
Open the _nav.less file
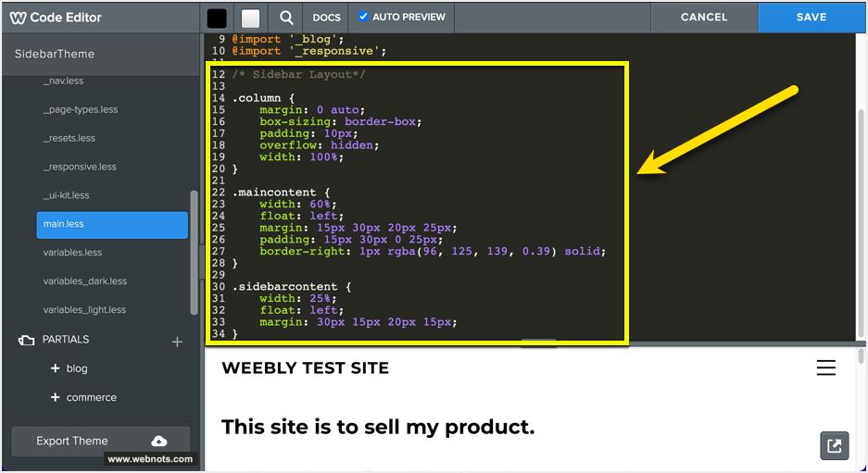pos(63,81)
